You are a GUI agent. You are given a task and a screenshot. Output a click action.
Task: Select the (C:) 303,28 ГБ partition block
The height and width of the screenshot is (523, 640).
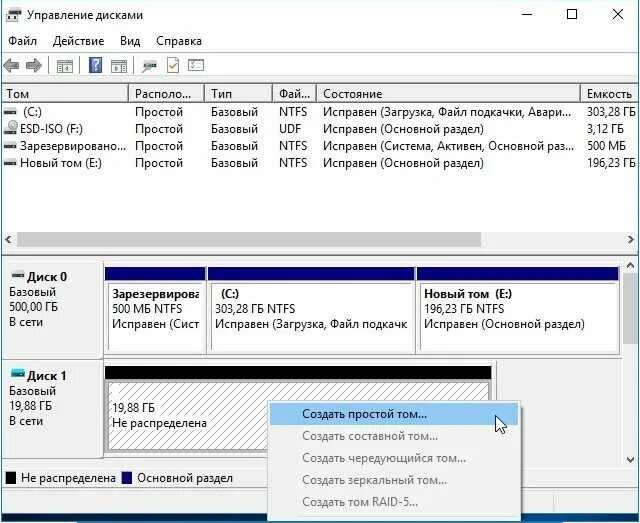click(x=311, y=310)
